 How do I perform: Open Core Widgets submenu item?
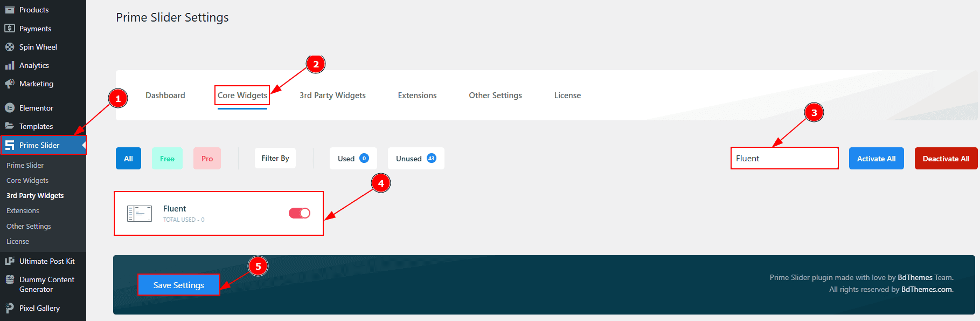pyautogui.click(x=27, y=180)
